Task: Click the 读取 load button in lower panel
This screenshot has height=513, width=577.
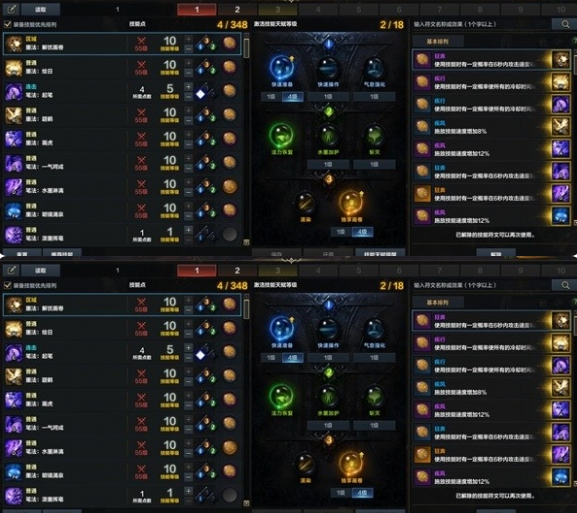Action: tap(40, 270)
